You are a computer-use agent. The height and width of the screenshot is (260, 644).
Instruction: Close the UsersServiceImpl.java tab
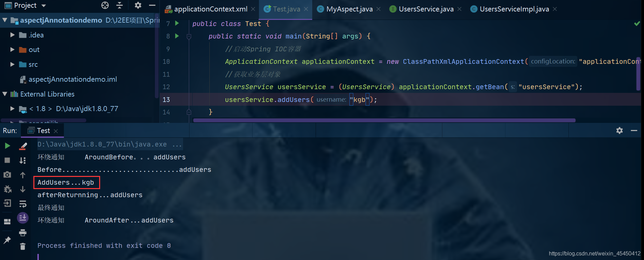(x=555, y=9)
